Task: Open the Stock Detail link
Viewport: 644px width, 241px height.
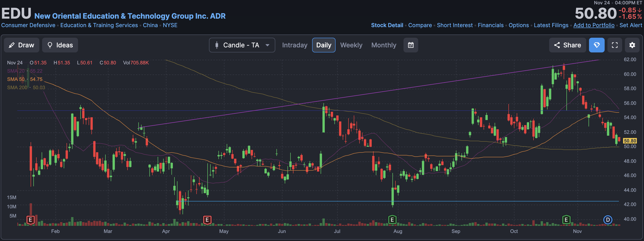Action: tap(387, 25)
